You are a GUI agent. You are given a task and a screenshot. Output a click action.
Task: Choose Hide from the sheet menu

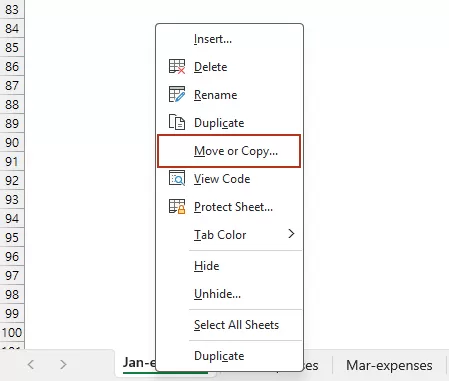tap(229, 266)
